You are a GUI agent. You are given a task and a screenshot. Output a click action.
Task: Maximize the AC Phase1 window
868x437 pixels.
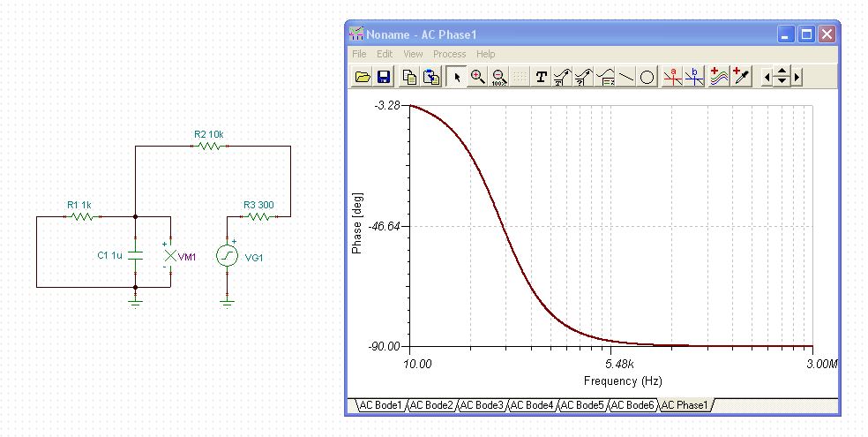pos(806,34)
